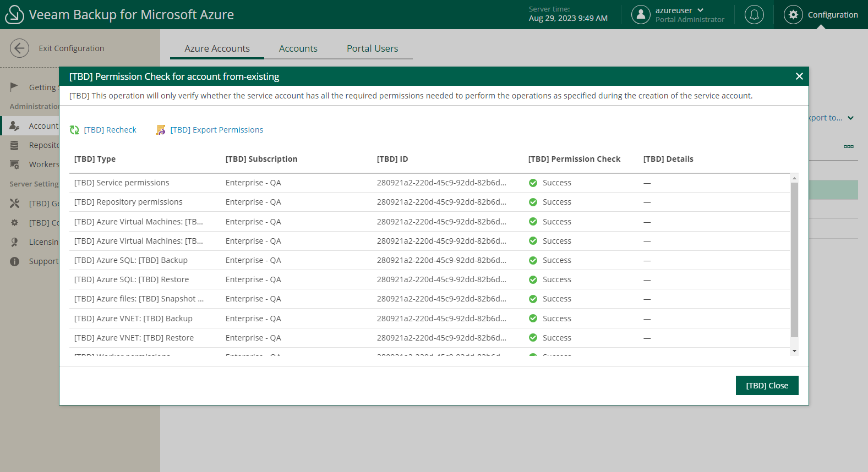Click the [TBD] Details column header
The width and height of the screenshot is (868, 472).
tap(668, 159)
